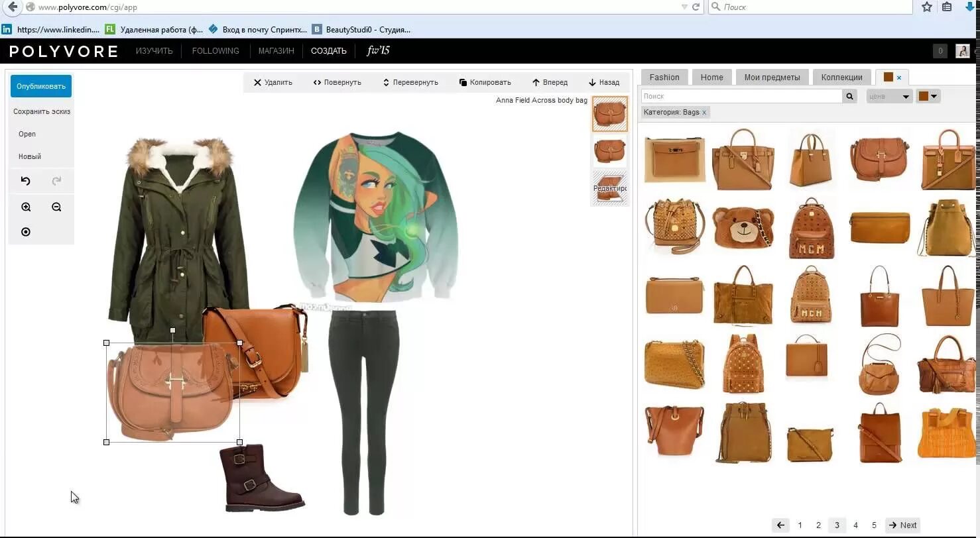This screenshot has height=538, width=980.
Task: Flip item with Перевернуть
Action: (x=410, y=82)
